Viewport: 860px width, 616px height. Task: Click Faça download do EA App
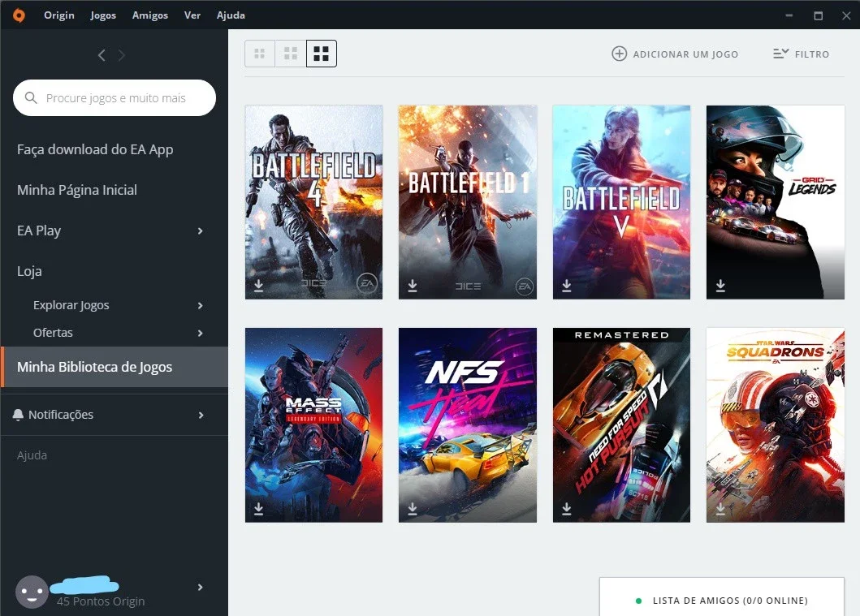click(x=95, y=149)
